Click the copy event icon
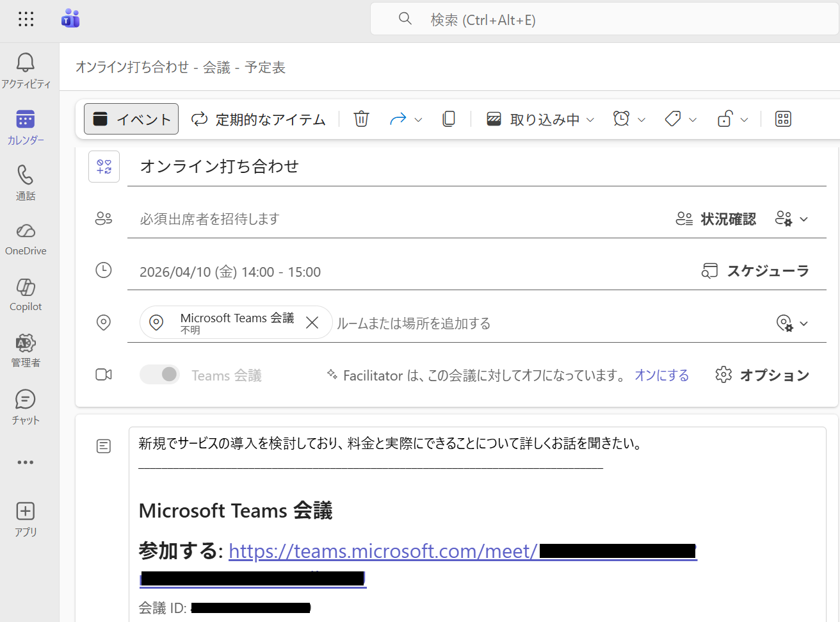The width and height of the screenshot is (840, 622). point(449,119)
